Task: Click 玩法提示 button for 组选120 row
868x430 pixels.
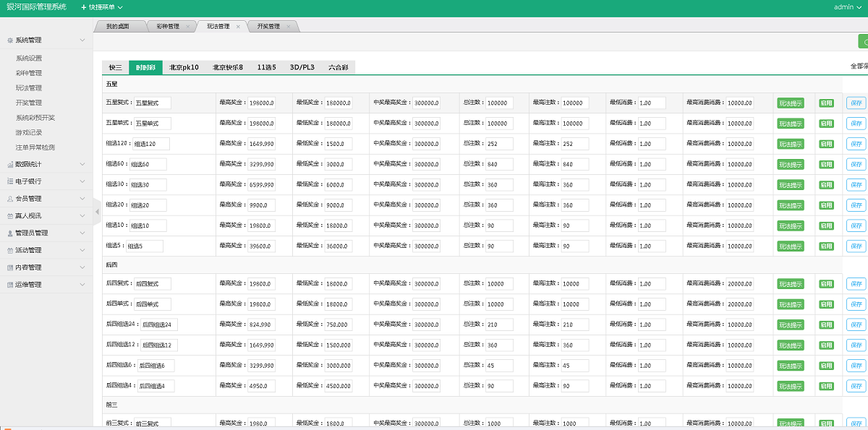Action: click(x=791, y=145)
